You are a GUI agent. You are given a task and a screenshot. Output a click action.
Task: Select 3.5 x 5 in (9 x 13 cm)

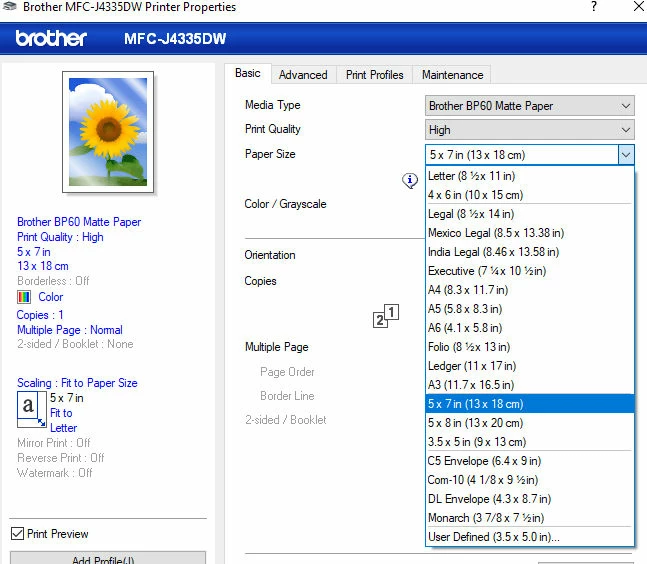tap(529, 441)
